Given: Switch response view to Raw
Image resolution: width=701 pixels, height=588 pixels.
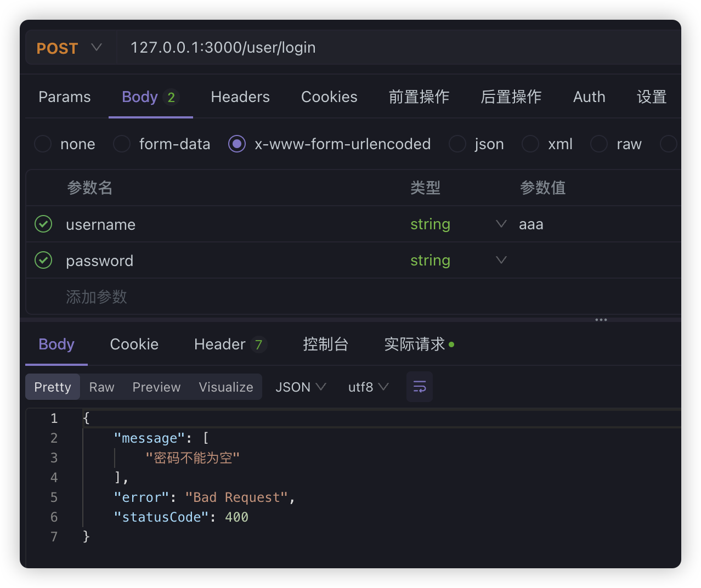Looking at the screenshot, I should [x=101, y=387].
